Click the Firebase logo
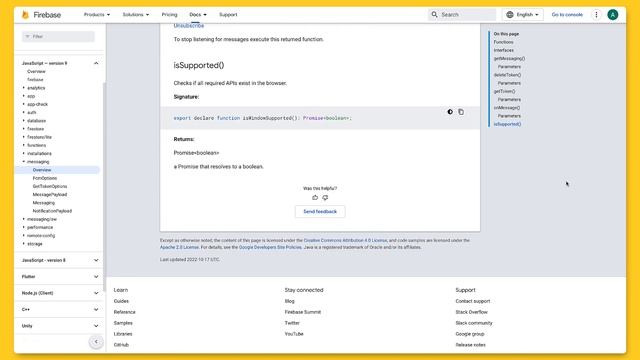 pos(41,15)
